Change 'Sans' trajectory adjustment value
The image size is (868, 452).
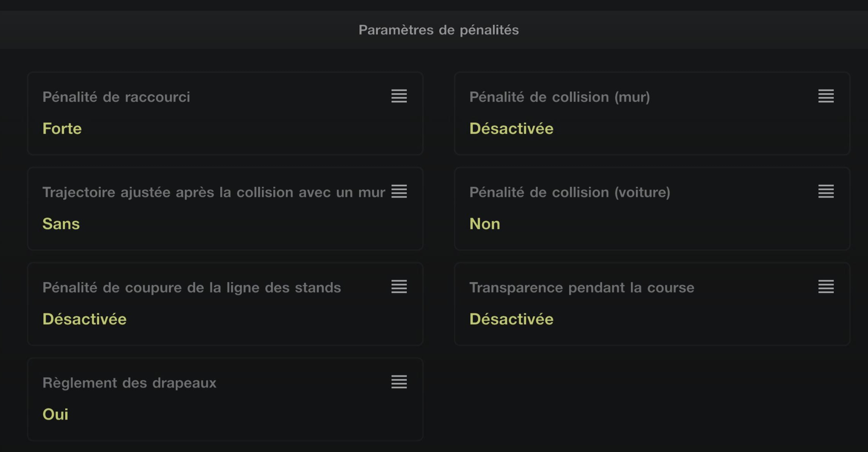pyautogui.click(x=61, y=224)
